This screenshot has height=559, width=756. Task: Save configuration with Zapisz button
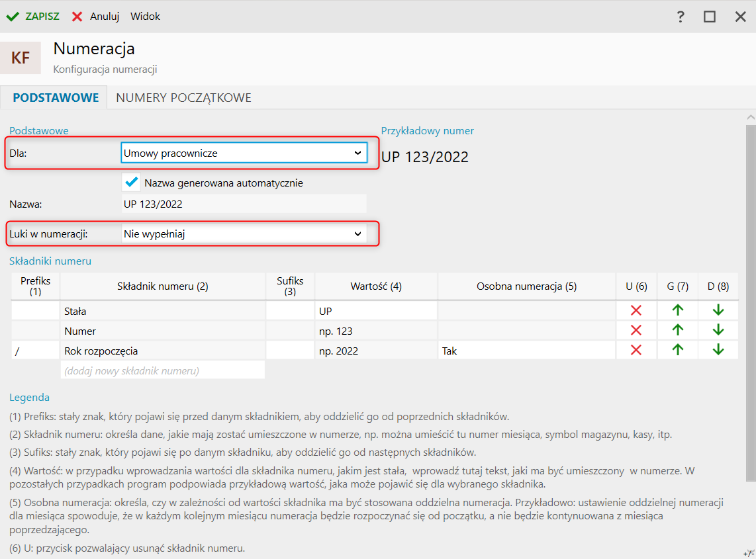tap(33, 17)
